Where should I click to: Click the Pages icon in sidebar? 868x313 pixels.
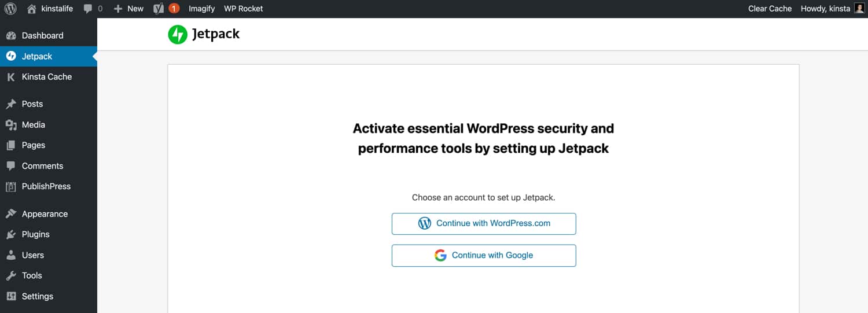tap(10, 145)
